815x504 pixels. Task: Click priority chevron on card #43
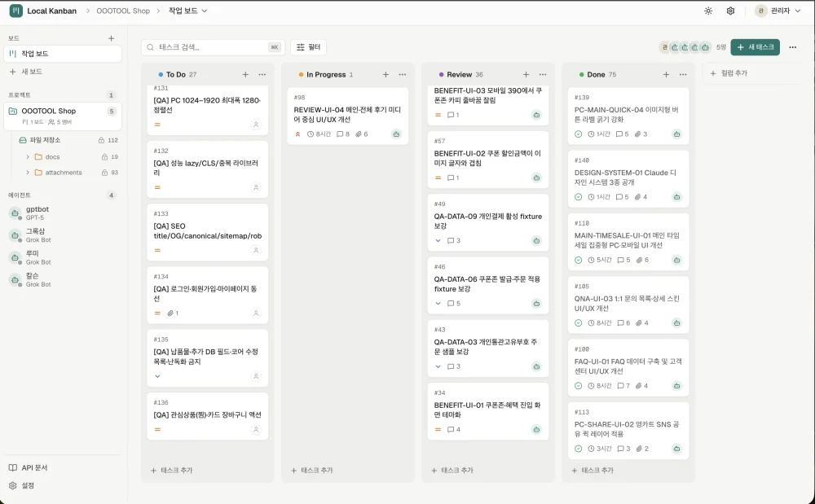pyautogui.click(x=438, y=366)
